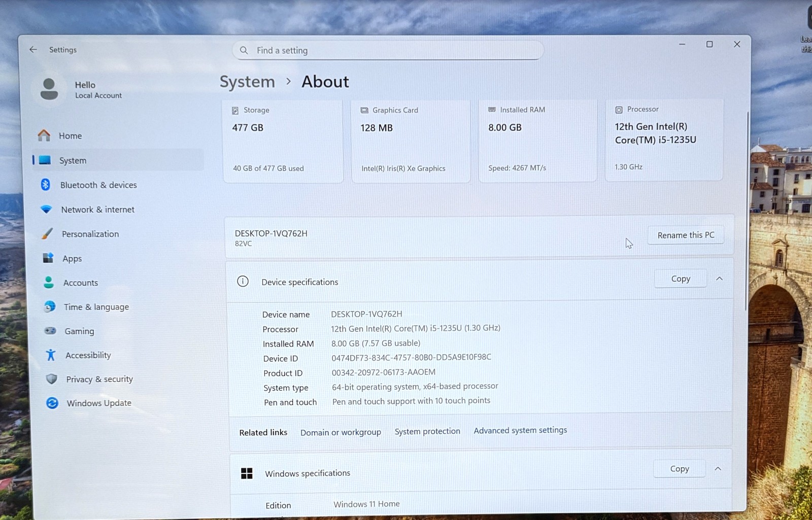This screenshot has width=812, height=520.
Task: Click the Accounts person icon
Action: click(x=49, y=282)
